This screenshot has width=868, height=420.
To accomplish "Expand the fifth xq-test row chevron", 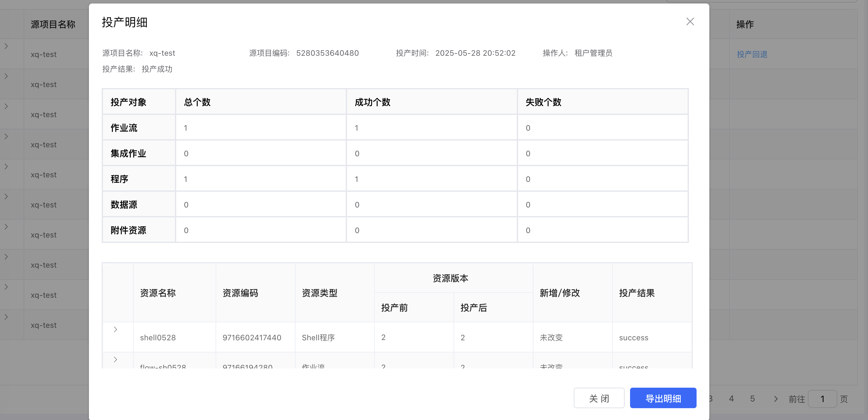I will pyautogui.click(x=6, y=166).
